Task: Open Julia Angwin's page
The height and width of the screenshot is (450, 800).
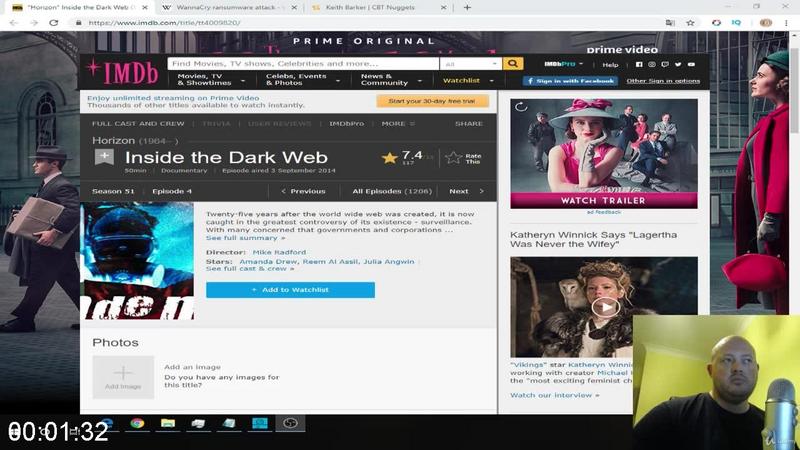Action: point(389,261)
